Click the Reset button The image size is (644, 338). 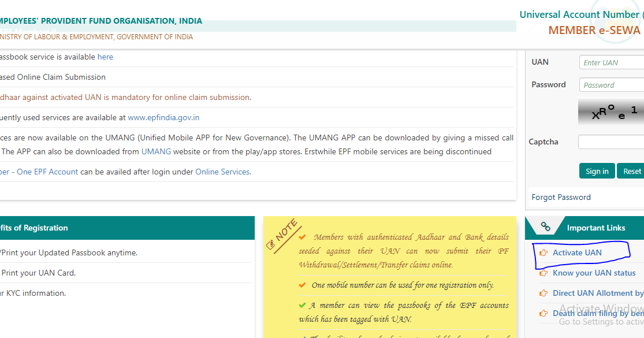pos(631,171)
